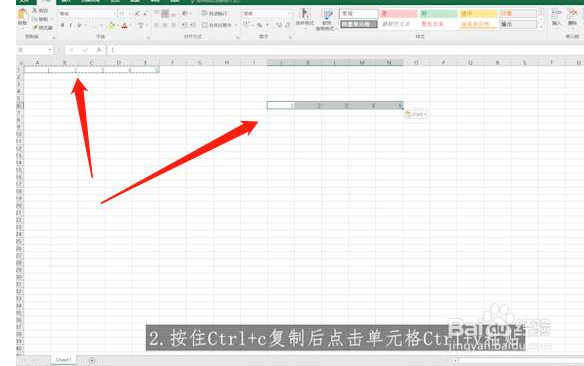Select column header A

point(37,63)
